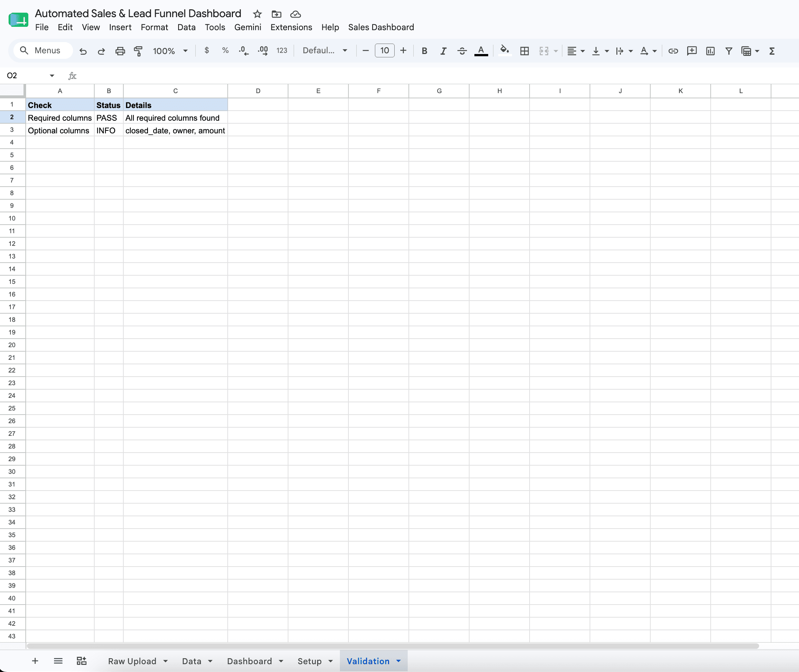Toggle bold formatting
Image resolution: width=799 pixels, height=672 pixels.
coord(424,51)
